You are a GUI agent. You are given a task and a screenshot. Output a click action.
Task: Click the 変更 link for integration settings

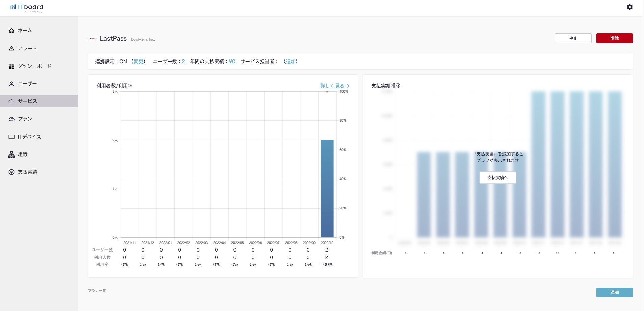click(138, 62)
